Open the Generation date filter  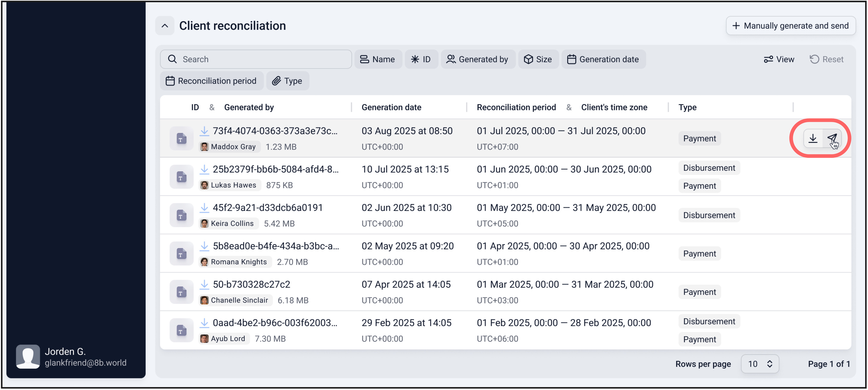(603, 59)
